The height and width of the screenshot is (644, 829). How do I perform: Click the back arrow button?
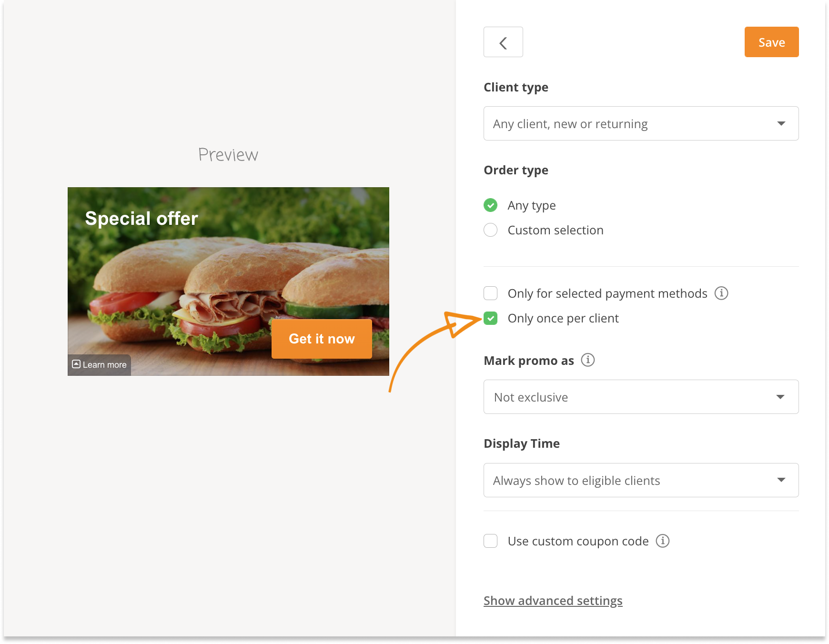click(x=503, y=42)
